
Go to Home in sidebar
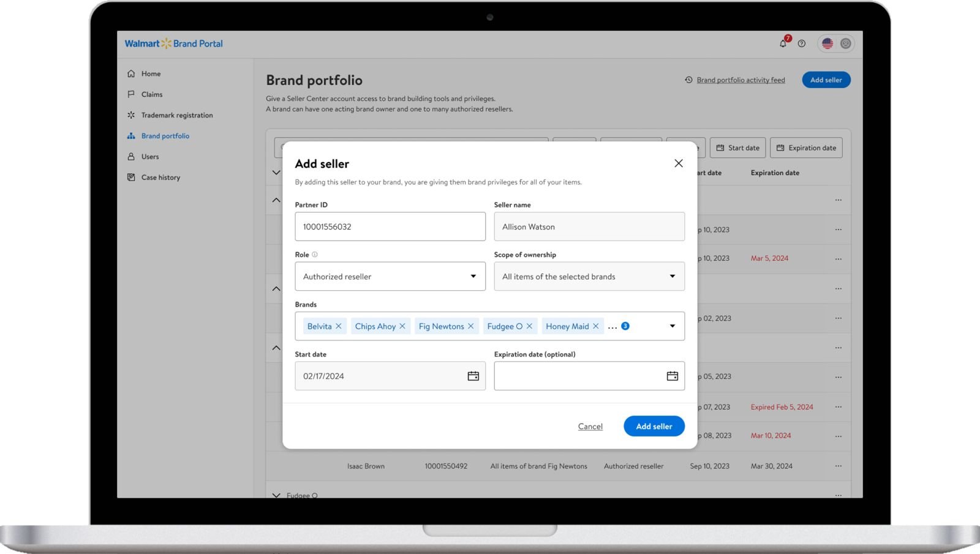click(151, 73)
